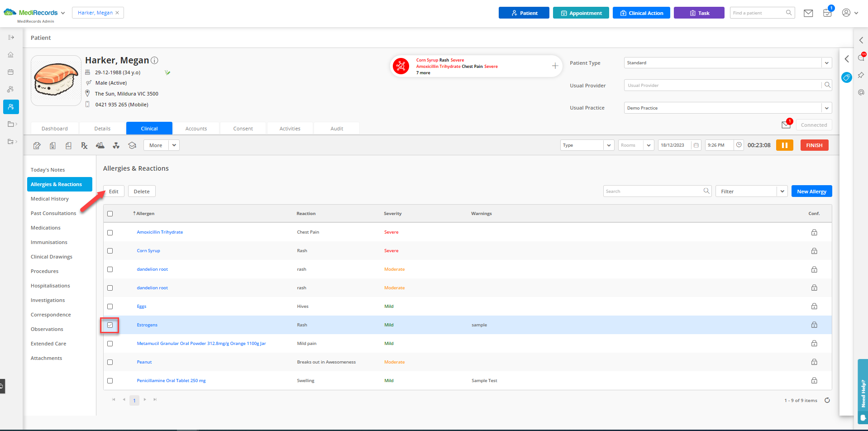The image size is (868, 431).
Task: Select the Peanut row checkbox
Action: point(110,362)
